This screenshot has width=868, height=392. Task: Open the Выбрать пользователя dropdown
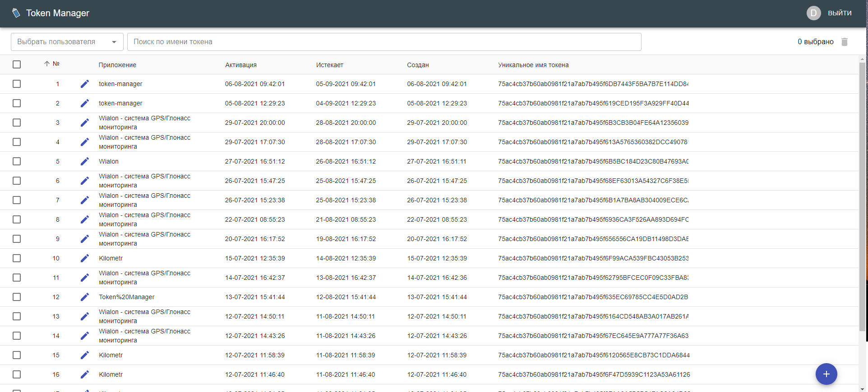67,42
